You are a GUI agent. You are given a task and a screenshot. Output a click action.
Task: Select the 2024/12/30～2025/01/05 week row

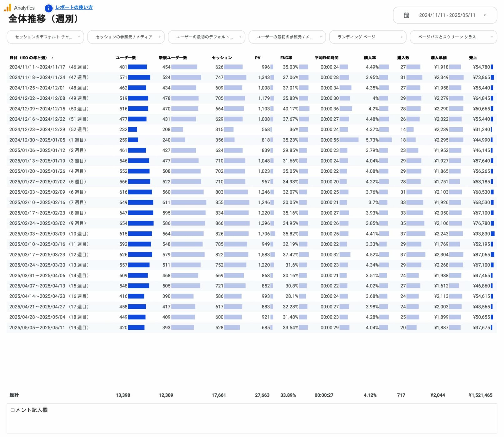click(x=49, y=140)
